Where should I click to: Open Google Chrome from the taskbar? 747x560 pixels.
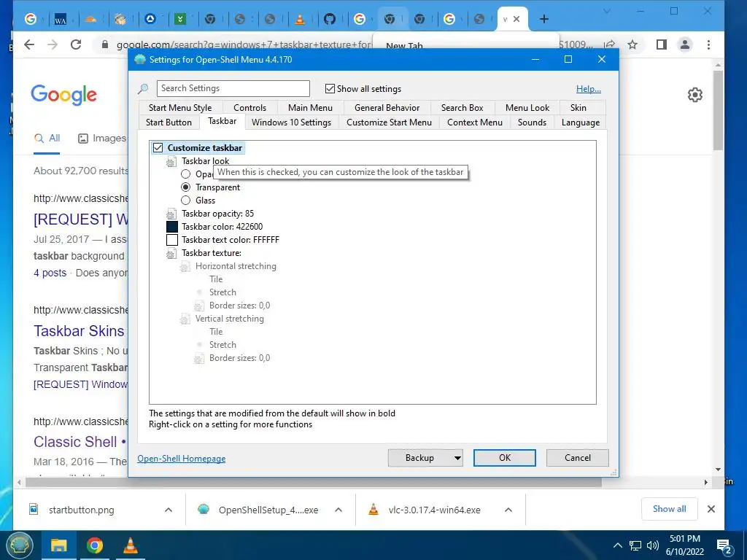pyautogui.click(x=94, y=545)
